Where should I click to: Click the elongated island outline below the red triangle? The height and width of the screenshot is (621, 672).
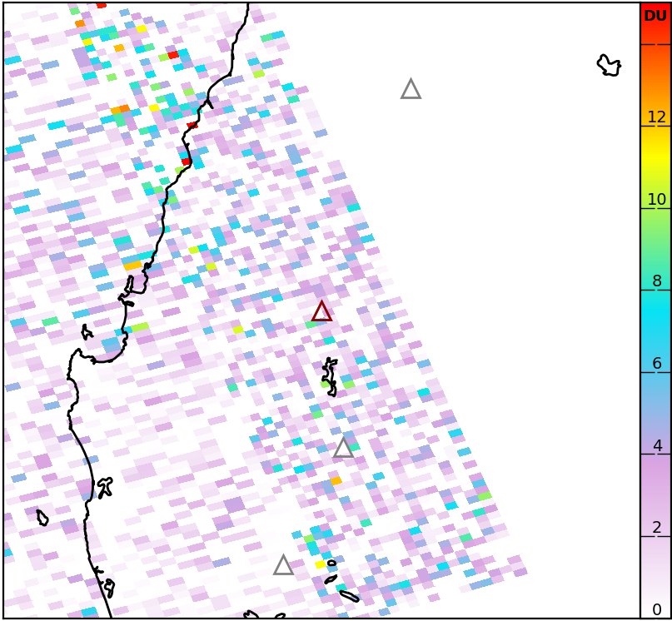[330, 377]
